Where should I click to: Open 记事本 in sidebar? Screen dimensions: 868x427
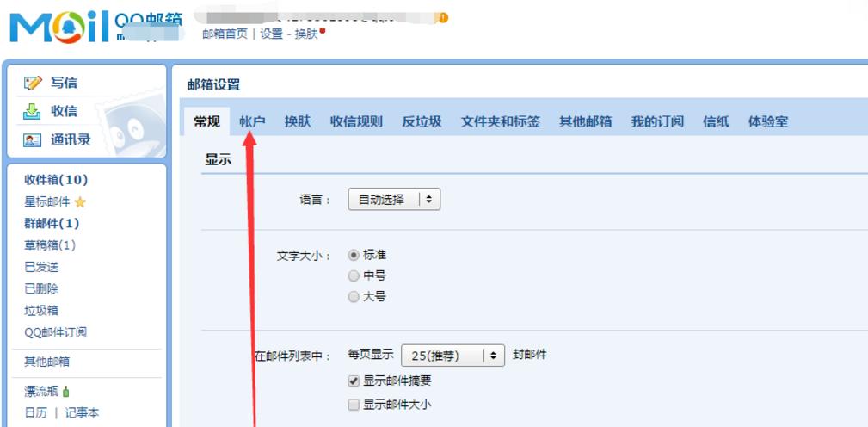click(x=82, y=412)
